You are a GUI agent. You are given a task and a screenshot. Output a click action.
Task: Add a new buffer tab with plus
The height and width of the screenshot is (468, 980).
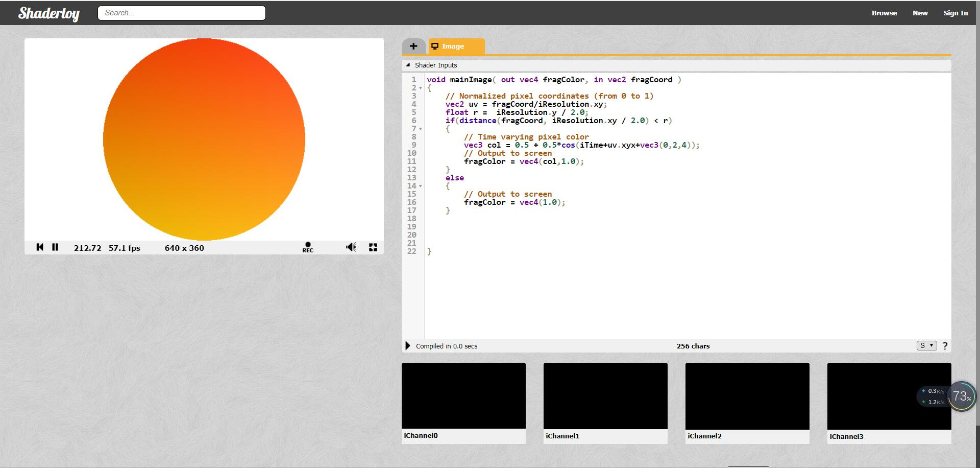click(x=413, y=46)
